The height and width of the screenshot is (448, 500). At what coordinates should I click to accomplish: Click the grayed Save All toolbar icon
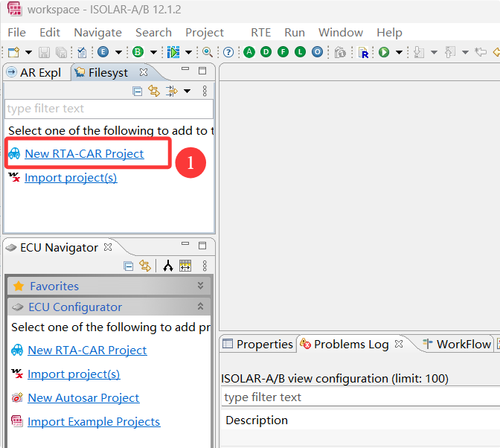61,52
